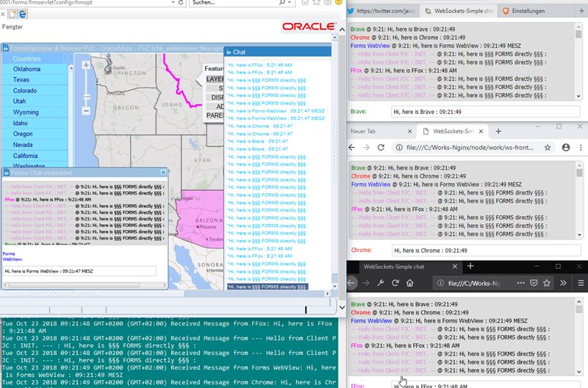
Task: Click scroll-up arrow in Chrome chat log
Action: [579, 165]
